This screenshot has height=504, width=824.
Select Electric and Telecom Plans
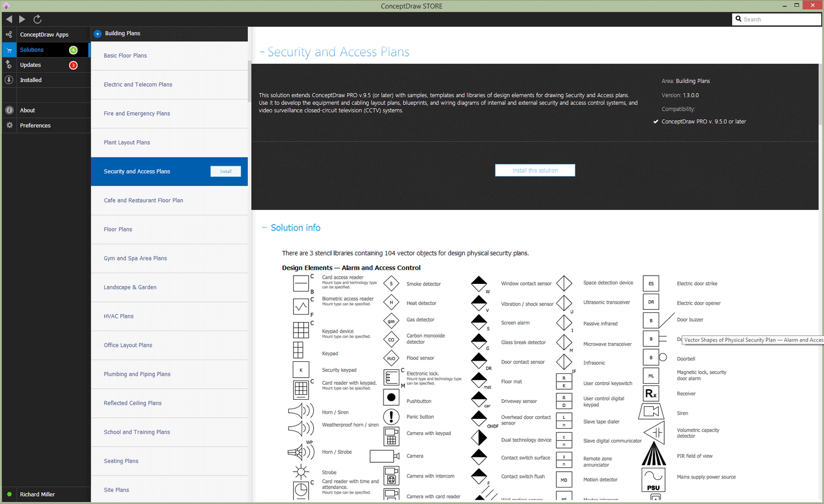(169, 85)
